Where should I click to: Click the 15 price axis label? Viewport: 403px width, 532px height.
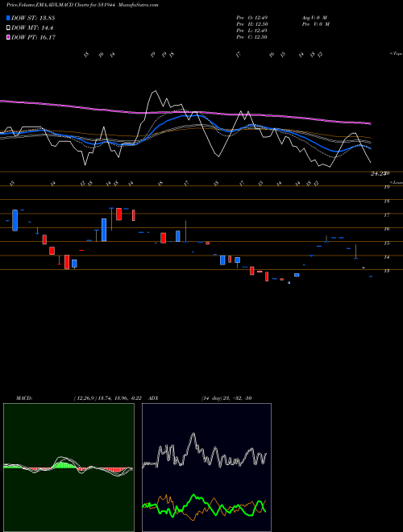point(387,243)
